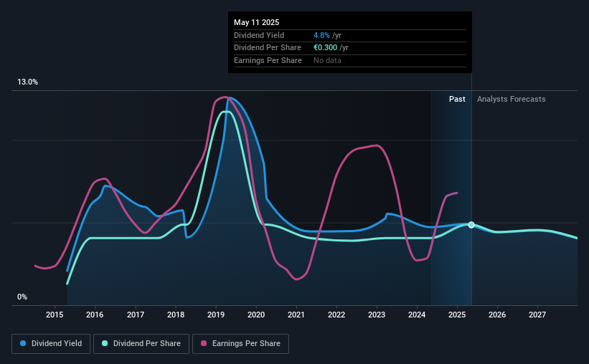Click the 2016 x-axis label

click(x=95, y=315)
